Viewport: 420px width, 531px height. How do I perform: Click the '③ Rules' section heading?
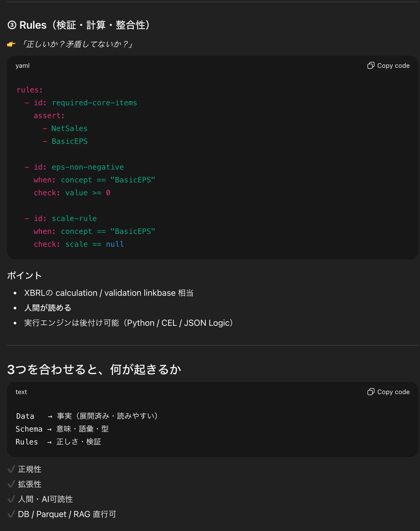79,25
